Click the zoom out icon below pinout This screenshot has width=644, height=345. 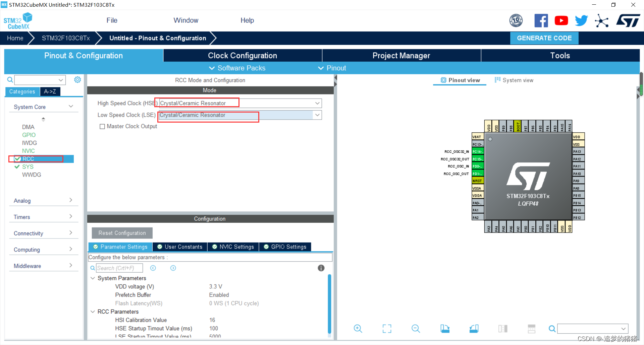416,329
